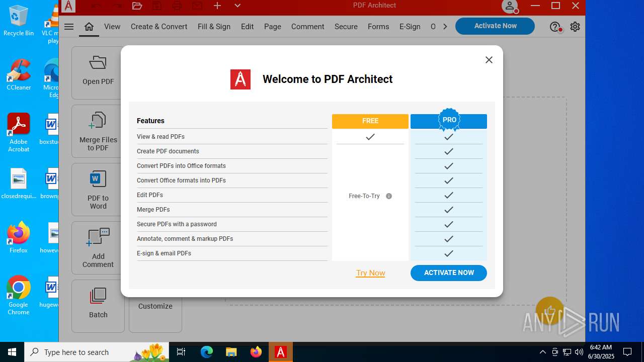This screenshot has height=362, width=644.
Task: Click the plus icon in title bar
Action: pos(217,6)
